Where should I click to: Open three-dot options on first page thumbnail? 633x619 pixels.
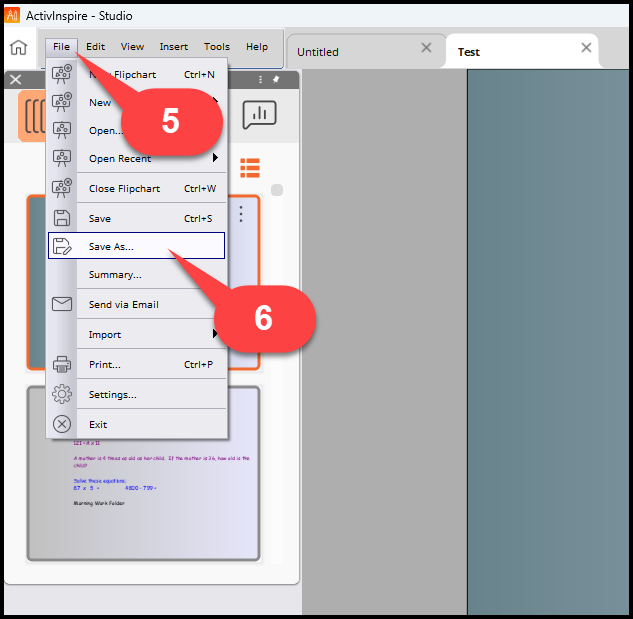point(241,214)
